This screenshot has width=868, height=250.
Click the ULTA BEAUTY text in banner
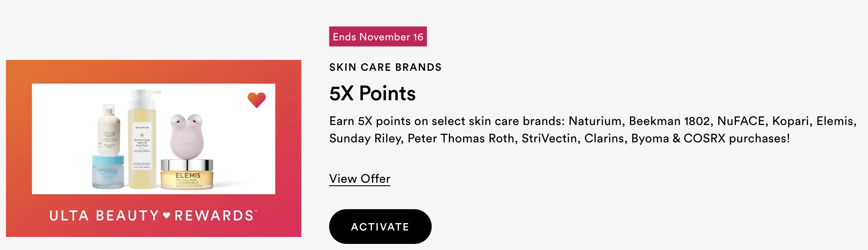tap(104, 216)
